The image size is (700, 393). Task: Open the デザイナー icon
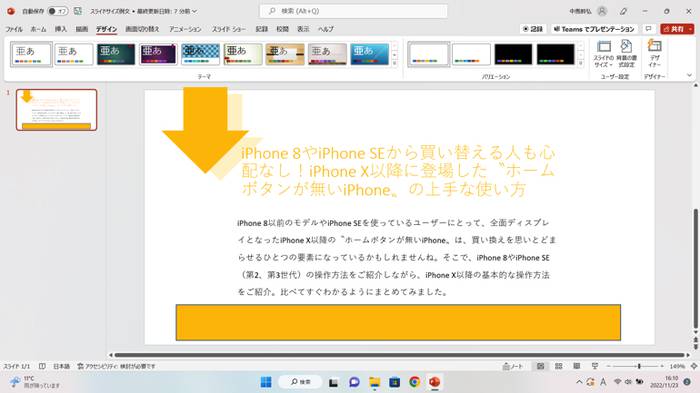[x=654, y=54]
